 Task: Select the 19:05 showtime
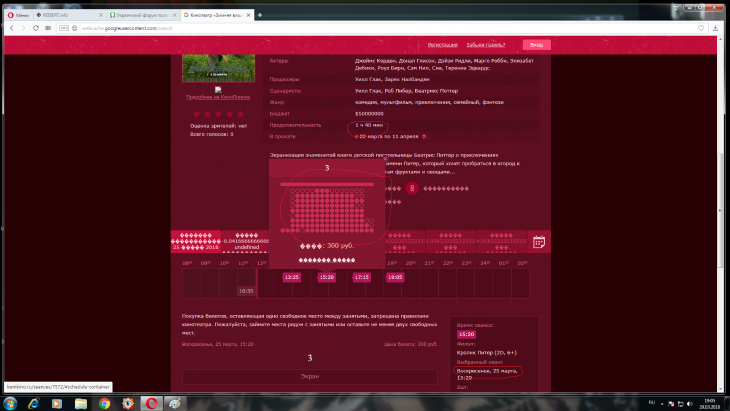pyautogui.click(x=395, y=277)
